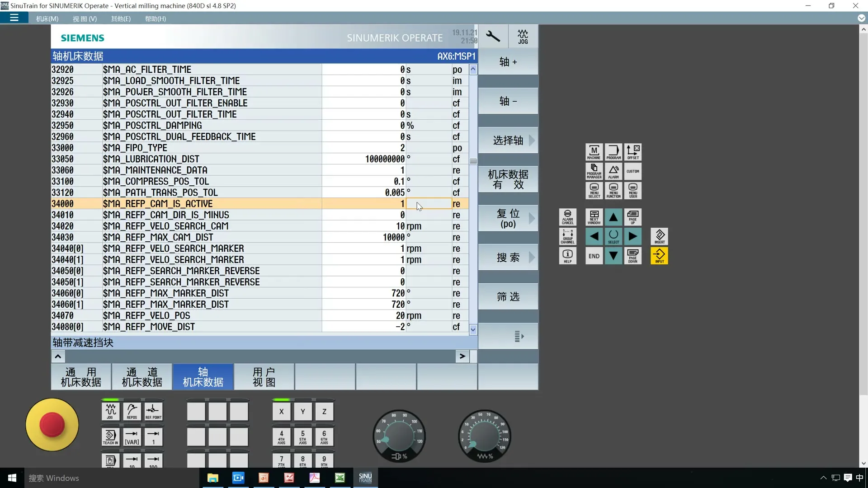This screenshot has width=868, height=488.
Task: Select the X axis key
Action: (x=281, y=411)
